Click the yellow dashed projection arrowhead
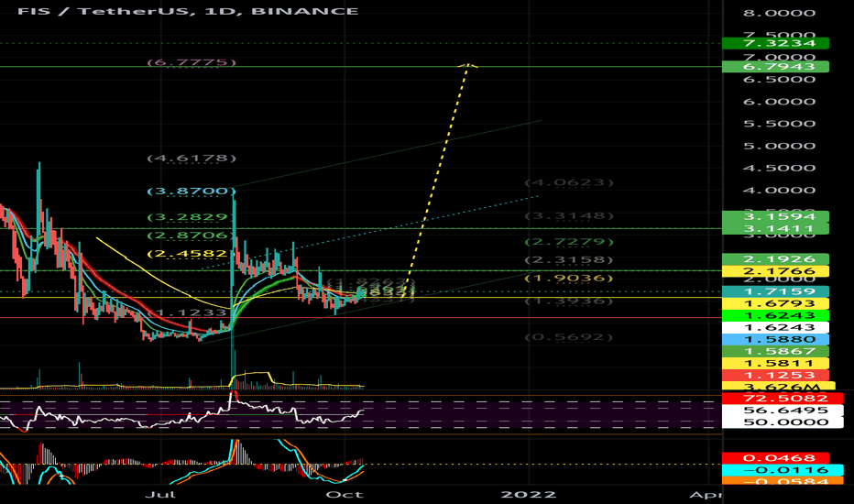Screen dimensions: 854x504 click(x=468, y=66)
